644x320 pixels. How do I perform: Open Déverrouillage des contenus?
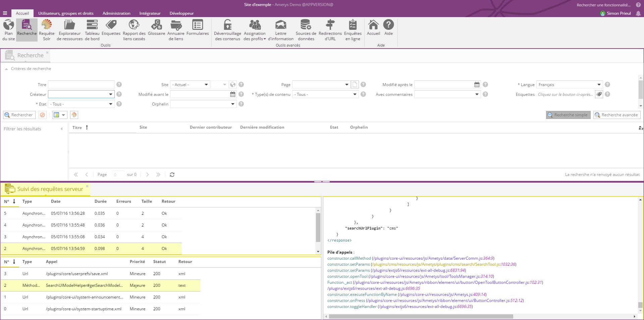227,30
